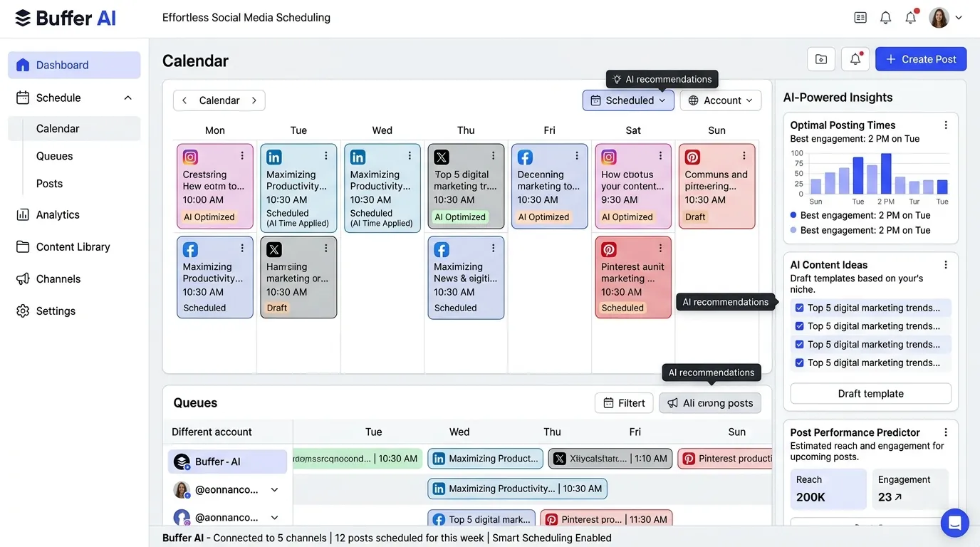This screenshot has height=547, width=980.
Task: Open Post Performance Predictor options menu
Action: pos(946,432)
